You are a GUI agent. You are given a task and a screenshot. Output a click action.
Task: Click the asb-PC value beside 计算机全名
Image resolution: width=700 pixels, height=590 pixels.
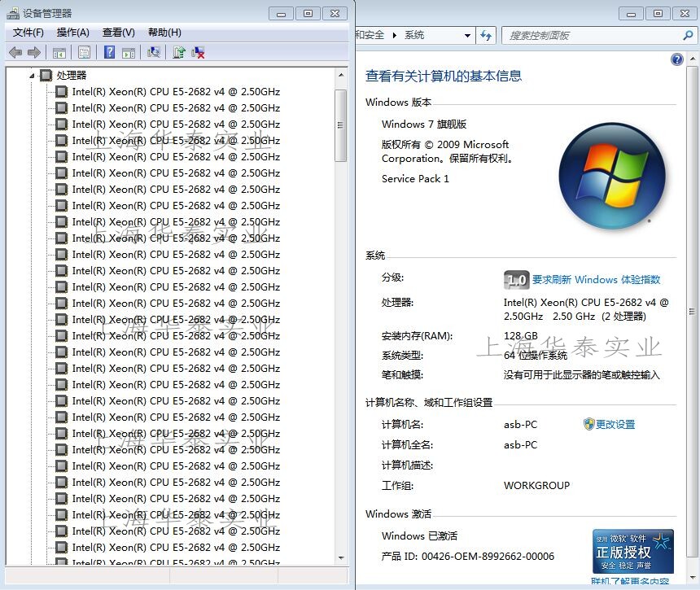coord(520,445)
